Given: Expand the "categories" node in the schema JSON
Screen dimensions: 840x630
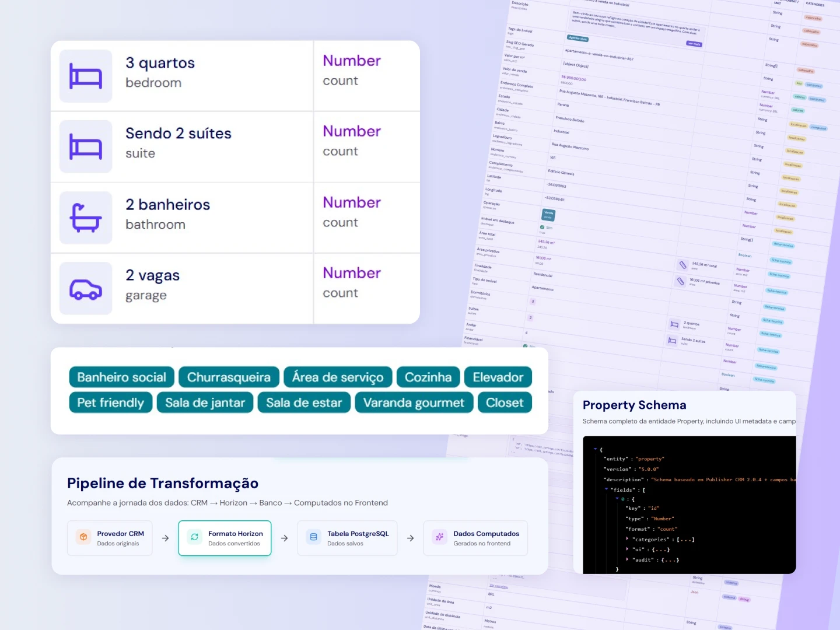Looking at the screenshot, I should click(x=628, y=539).
